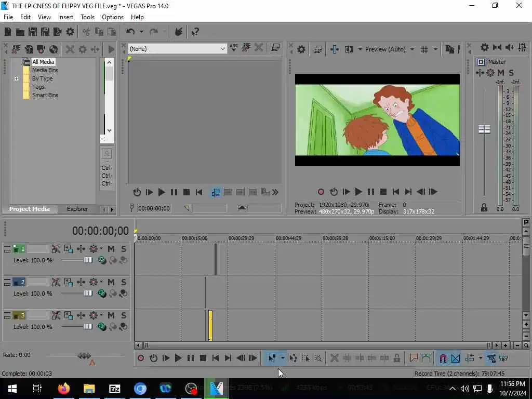Open track 1 automation settings dropdown arrow

pyautogui.click(x=101, y=249)
